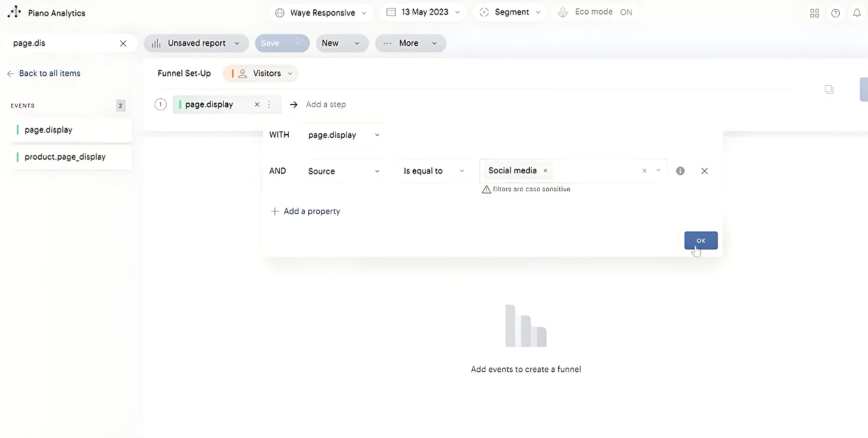Click the filter info icon

click(680, 171)
